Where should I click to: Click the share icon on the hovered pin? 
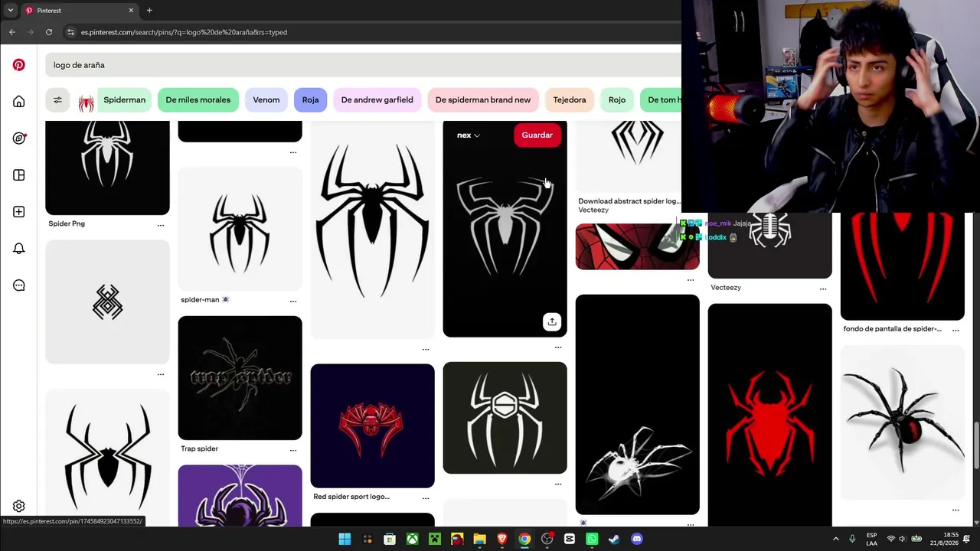click(552, 321)
